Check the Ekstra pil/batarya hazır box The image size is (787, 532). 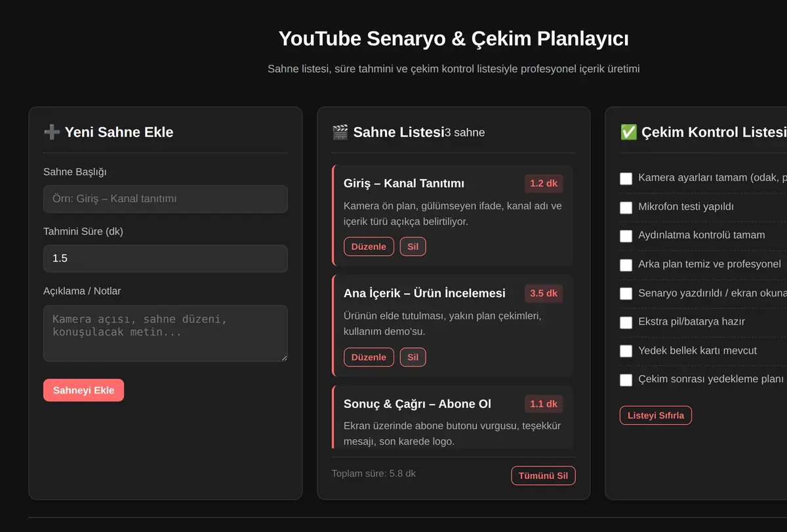point(626,322)
